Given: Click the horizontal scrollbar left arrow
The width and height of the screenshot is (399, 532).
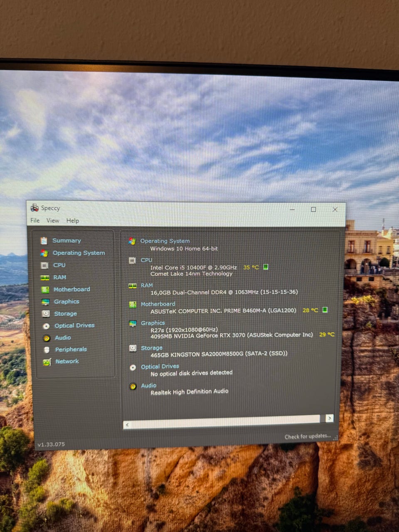Looking at the screenshot, I should [x=127, y=424].
